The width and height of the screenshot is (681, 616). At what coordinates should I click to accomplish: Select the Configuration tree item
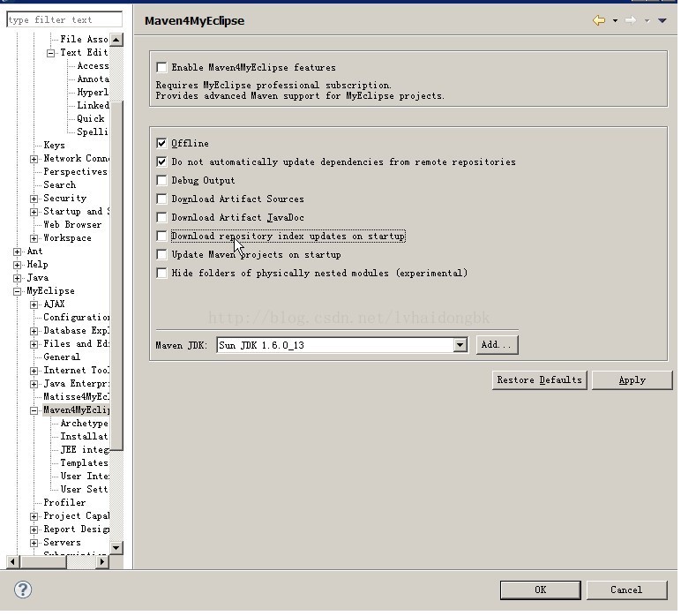(x=77, y=317)
